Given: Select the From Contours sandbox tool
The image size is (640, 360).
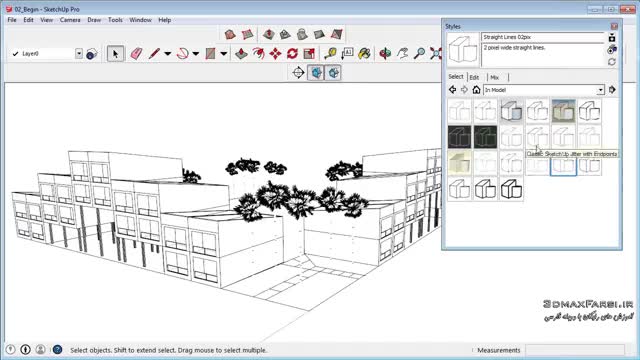Looking at the screenshot, I should click(x=230, y=34).
